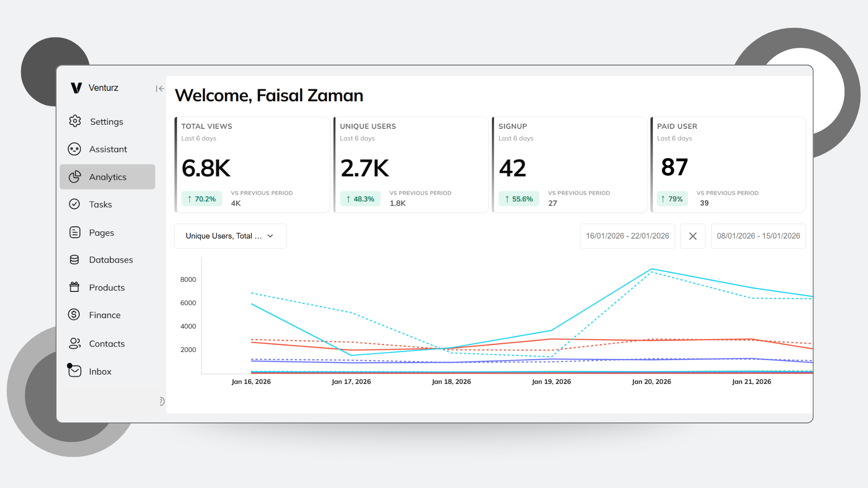Open Inbox using the envelope icon
This screenshot has height=488, width=868.
(x=75, y=371)
